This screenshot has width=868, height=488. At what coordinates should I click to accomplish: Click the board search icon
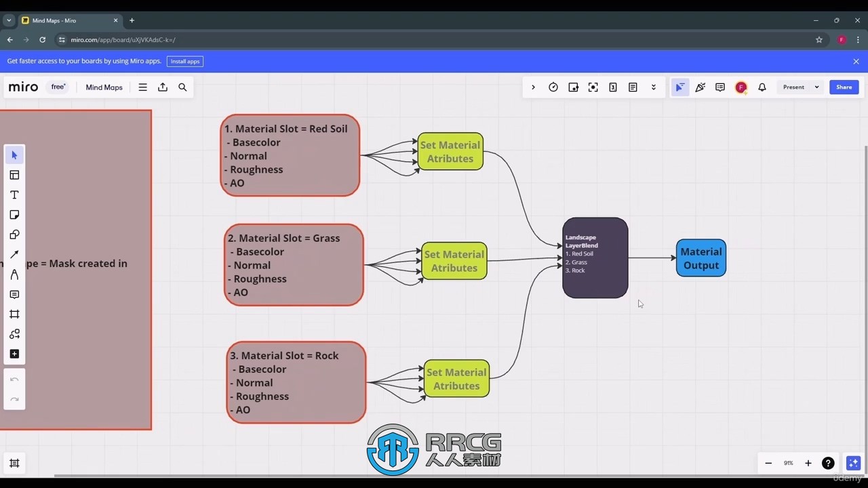tap(182, 87)
